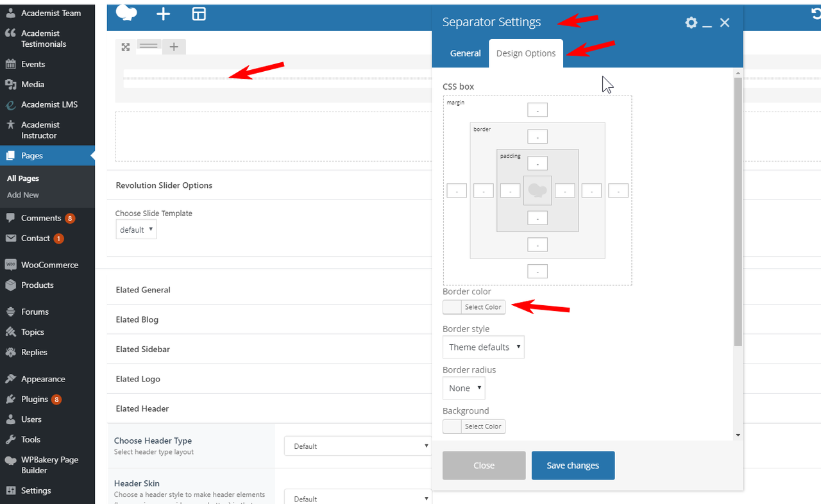Expand the Elated Blog section

pos(137,319)
